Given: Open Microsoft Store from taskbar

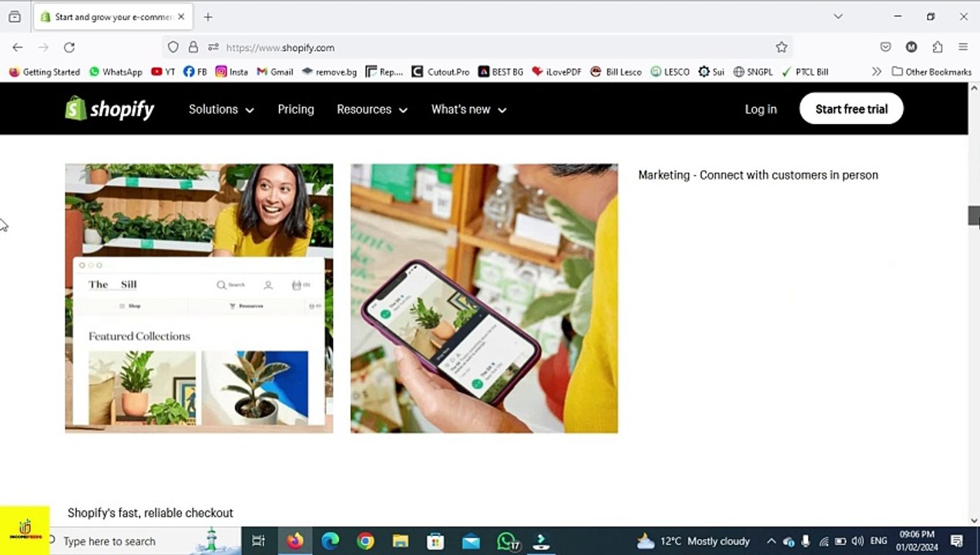Looking at the screenshot, I should [436, 541].
